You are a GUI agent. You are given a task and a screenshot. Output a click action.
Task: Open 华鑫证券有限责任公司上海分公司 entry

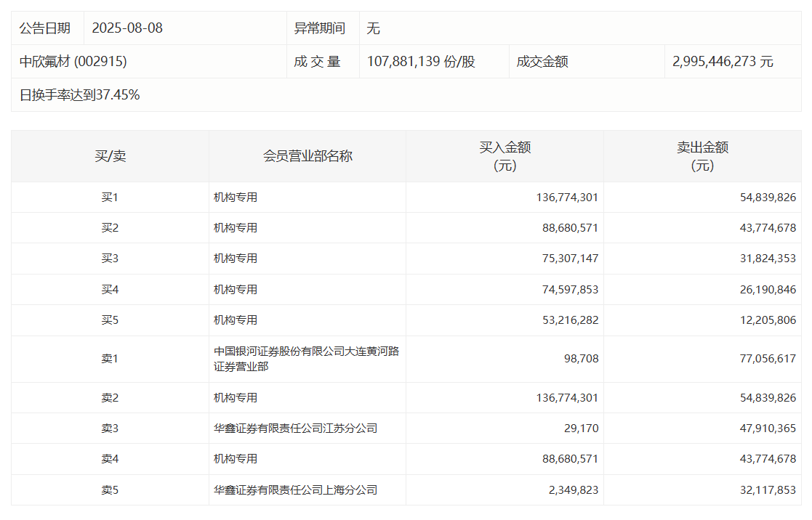pos(295,490)
